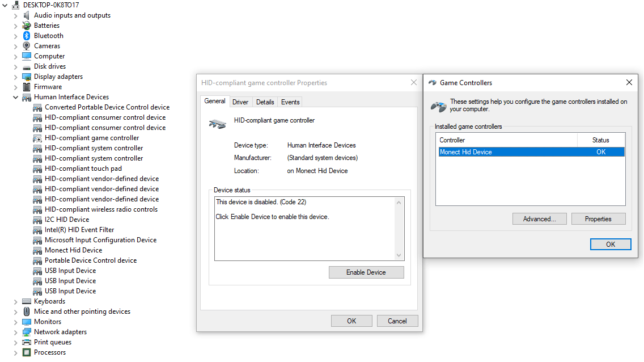Click the Display adapters icon
644x362 pixels.
(27, 77)
